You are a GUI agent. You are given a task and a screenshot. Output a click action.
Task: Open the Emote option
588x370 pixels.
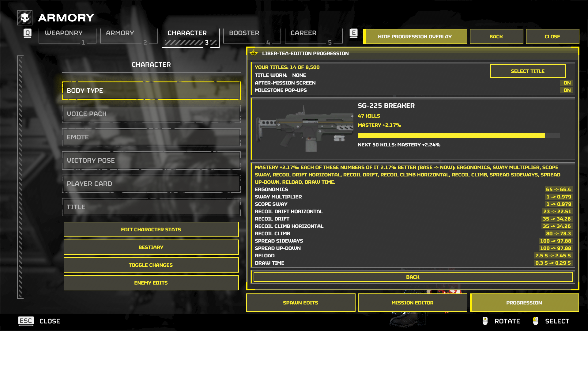click(x=151, y=137)
